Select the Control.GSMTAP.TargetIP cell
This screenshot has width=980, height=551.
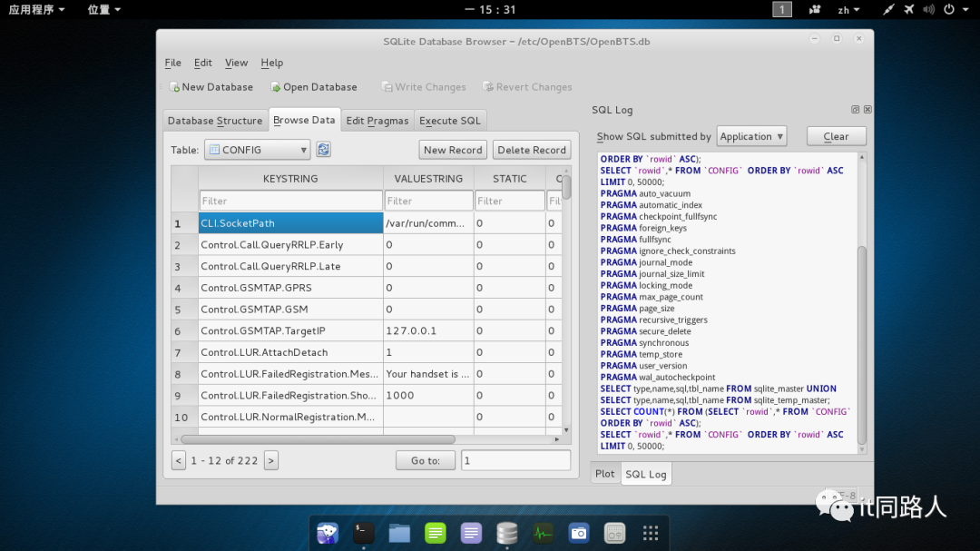290,330
